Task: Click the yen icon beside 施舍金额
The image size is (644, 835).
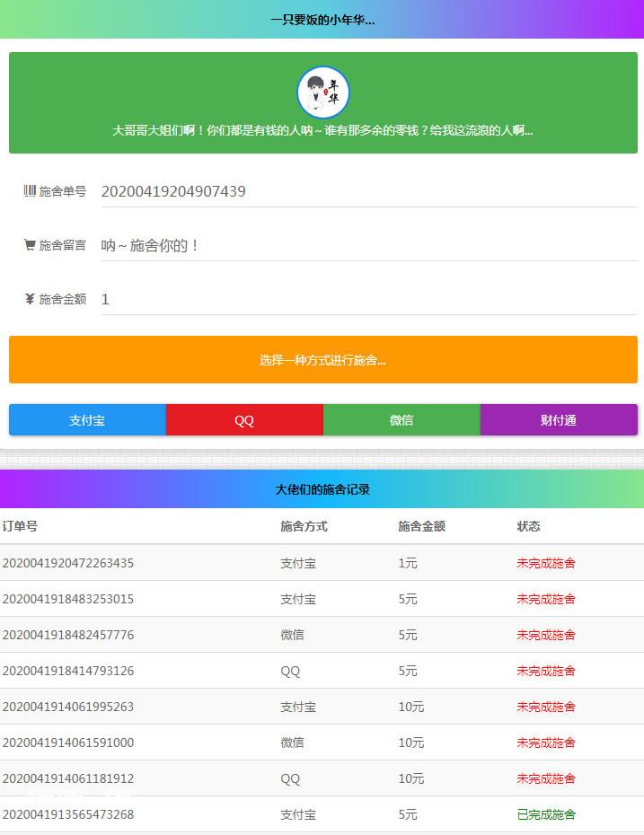Action: click(30, 299)
